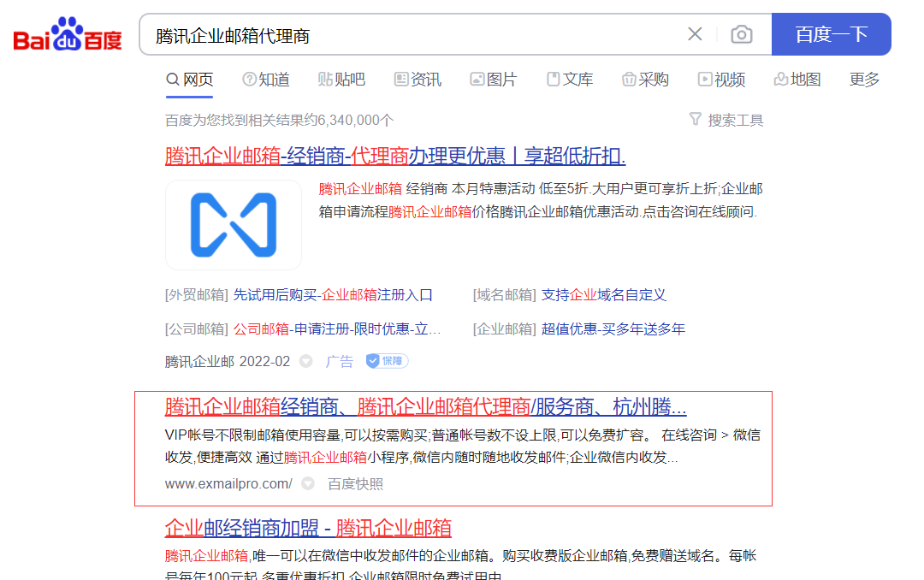Open link 支持企业域名自定义
This screenshot has width=924, height=580.
(603, 295)
